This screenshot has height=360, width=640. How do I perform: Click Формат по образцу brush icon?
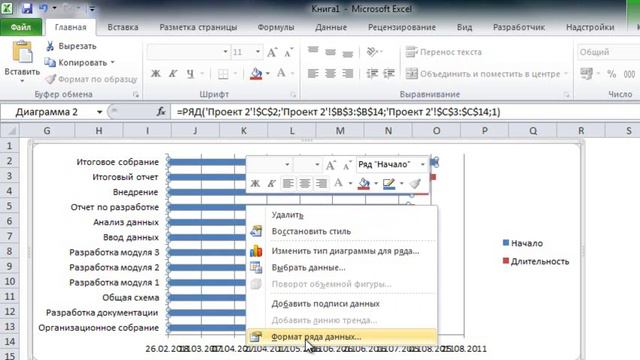pos(50,79)
